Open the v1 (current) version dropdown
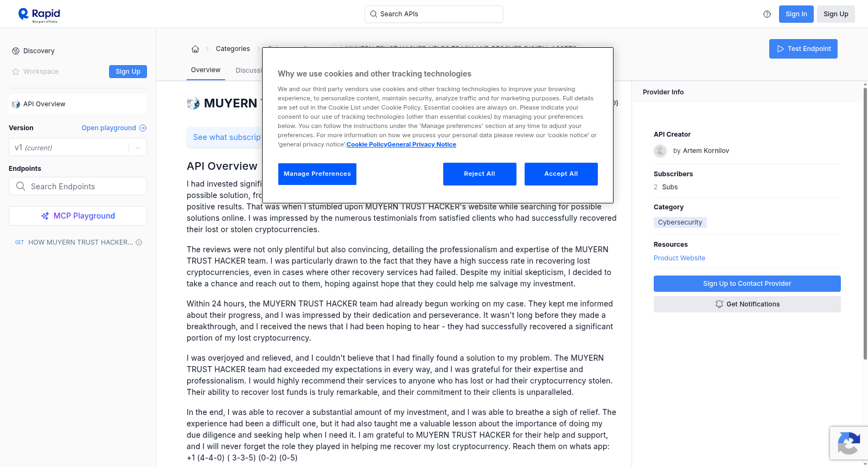This screenshot has height=467, width=868. coord(78,148)
